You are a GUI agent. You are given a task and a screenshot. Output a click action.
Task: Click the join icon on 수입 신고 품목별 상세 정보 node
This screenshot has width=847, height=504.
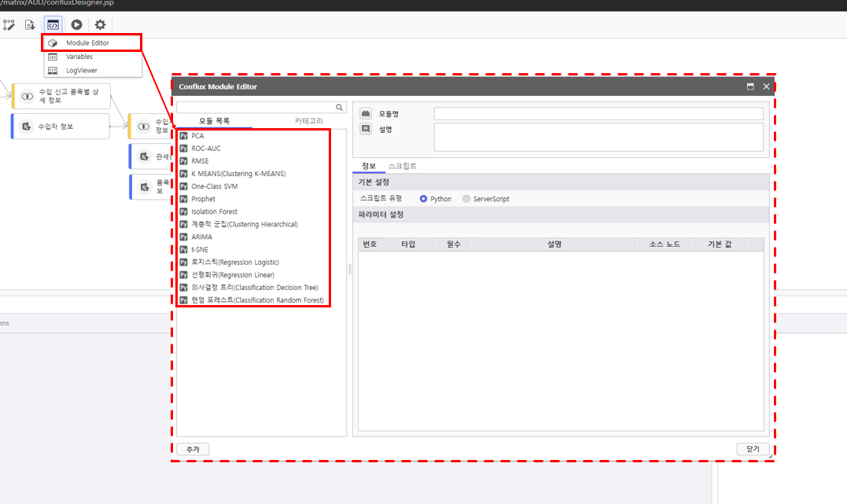click(27, 96)
